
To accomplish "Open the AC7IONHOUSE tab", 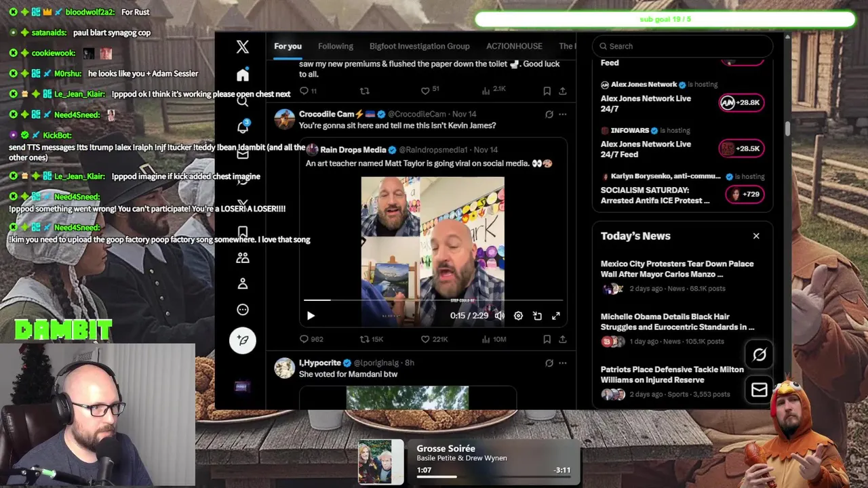I will tap(514, 46).
